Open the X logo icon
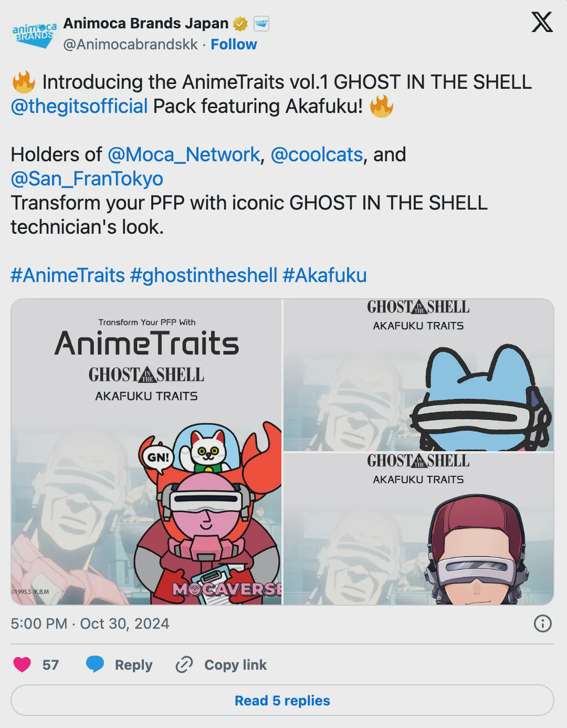The height and width of the screenshot is (728, 567). pyautogui.click(x=542, y=22)
